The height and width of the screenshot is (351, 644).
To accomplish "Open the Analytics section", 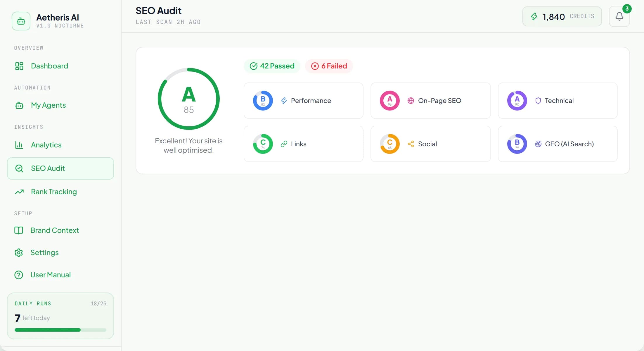I will tap(60, 145).
